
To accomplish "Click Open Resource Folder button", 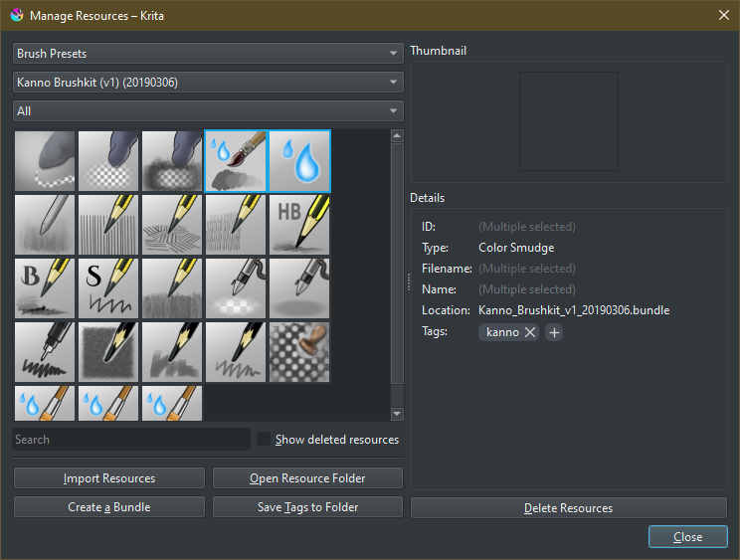I will pos(307,478).
